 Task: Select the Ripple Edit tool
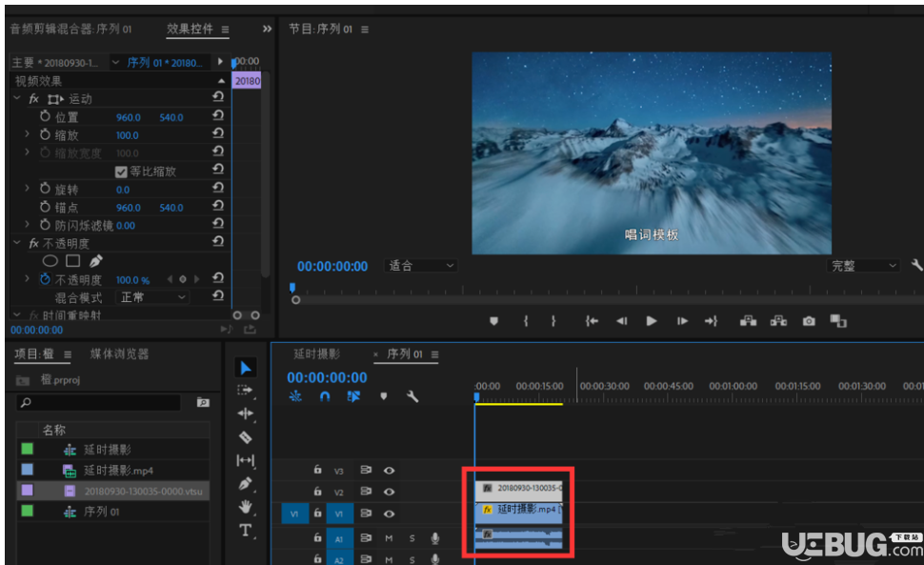click(x=245, y=414)
